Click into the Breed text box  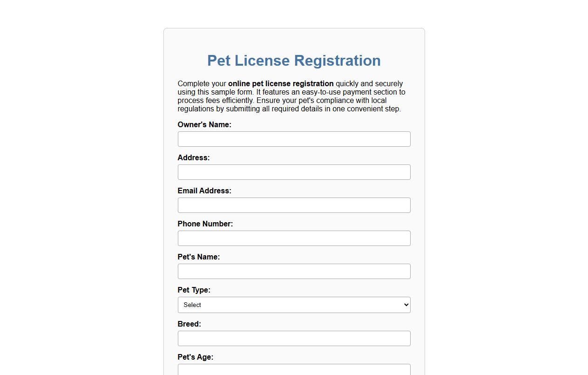[x=294, y=338]
